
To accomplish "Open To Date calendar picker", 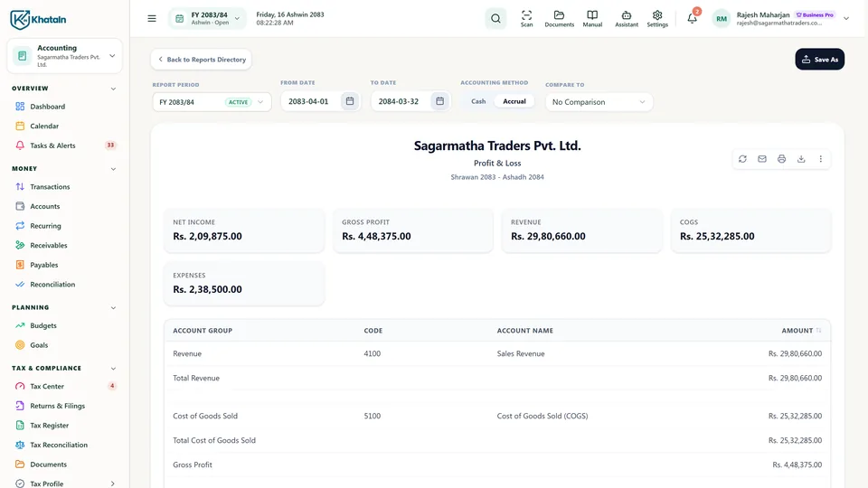I will click(x=439, y=101).
